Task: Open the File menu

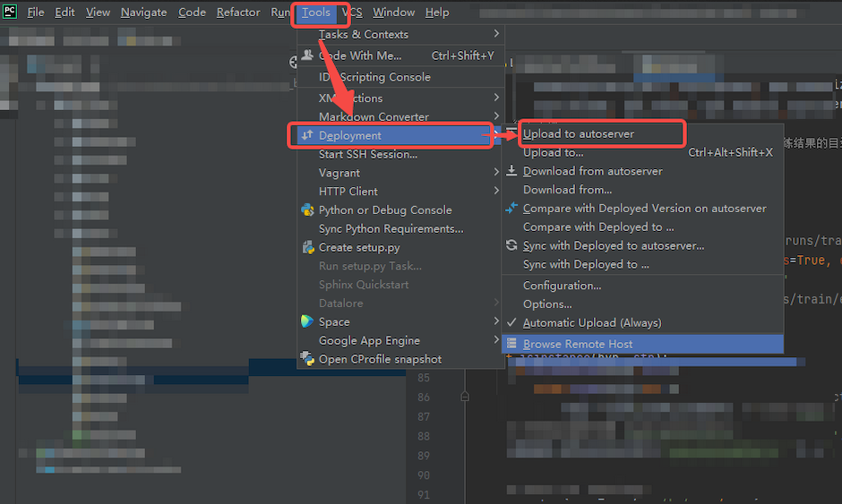Action: point(36,12)
